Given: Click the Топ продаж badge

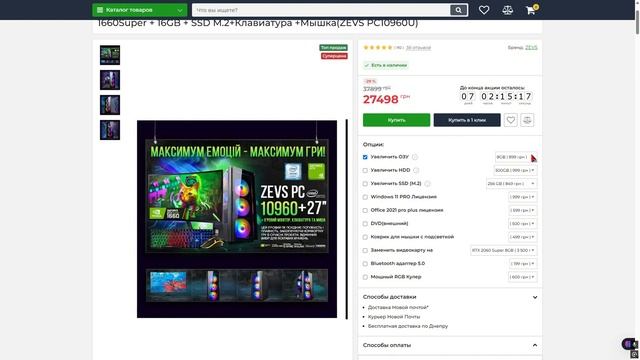Looking at the screenshot, I should coord(333,48).
